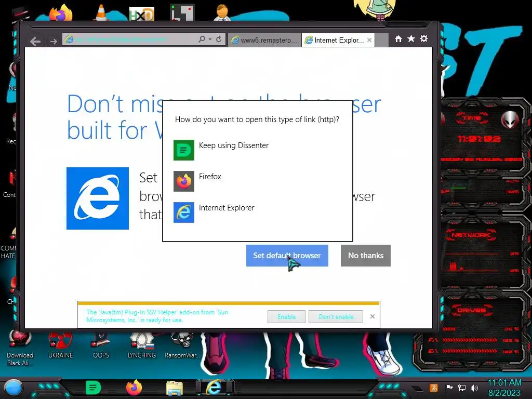Dismiss the add-on notification bar
This screenshot has height=399, width=532.
tap(372, 316)
